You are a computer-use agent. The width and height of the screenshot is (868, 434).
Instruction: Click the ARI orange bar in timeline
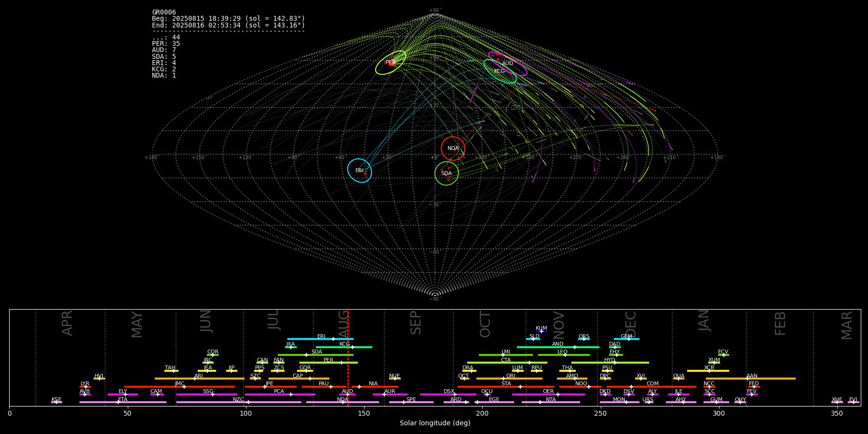click(x=200, y=379)
